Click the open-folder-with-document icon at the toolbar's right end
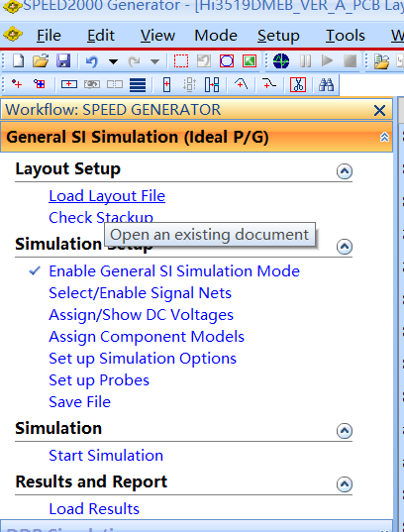This screenshot has height=532, width=404. pos(381,61)
